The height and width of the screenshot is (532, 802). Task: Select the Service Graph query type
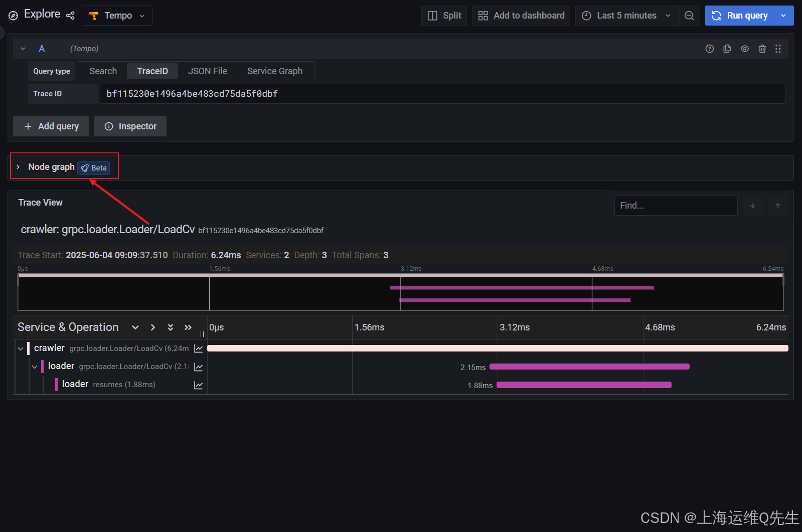(275, 71)
